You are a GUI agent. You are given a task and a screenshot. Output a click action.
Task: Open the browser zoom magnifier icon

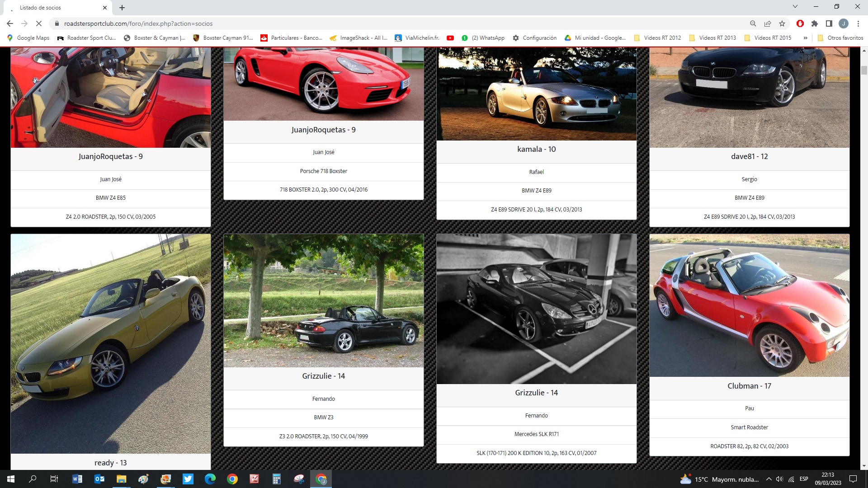point(753,23)
